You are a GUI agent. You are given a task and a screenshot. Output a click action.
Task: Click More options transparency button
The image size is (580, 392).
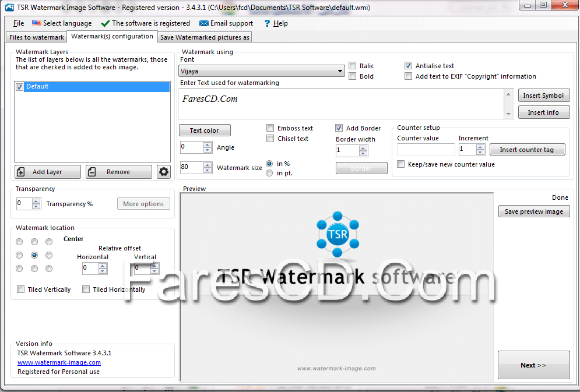[x=143, y=204]
